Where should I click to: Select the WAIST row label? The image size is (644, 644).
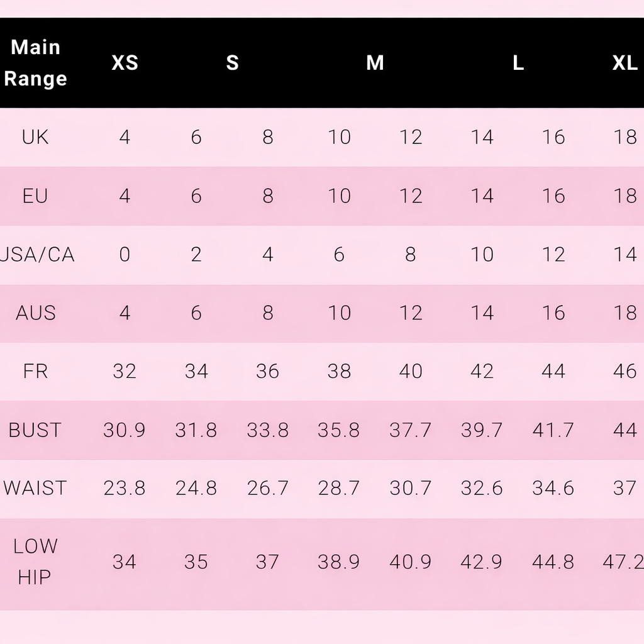[x=35, y=489]
